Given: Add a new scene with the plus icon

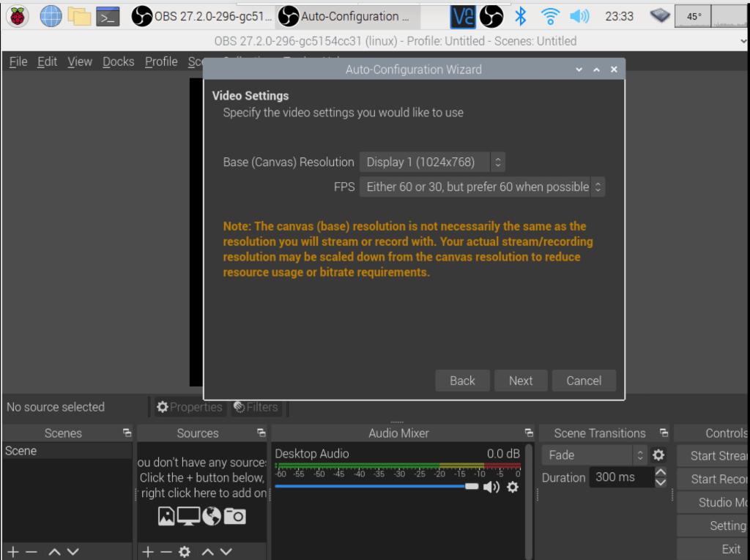Looking at the screenshot, I should point(12,551).
